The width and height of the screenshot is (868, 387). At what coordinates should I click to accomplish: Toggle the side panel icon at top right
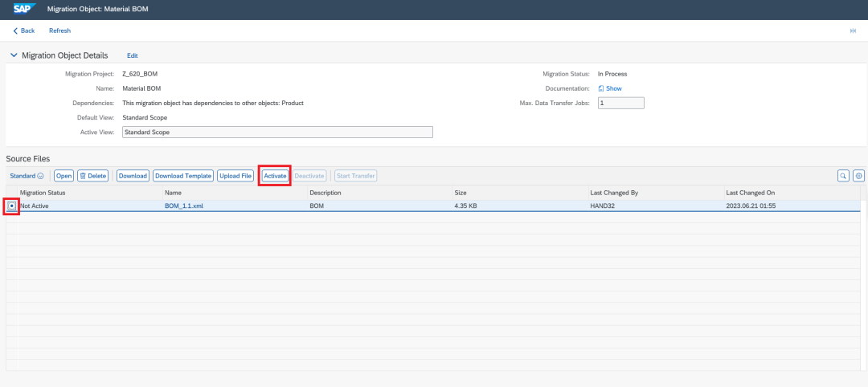(853, 31)
